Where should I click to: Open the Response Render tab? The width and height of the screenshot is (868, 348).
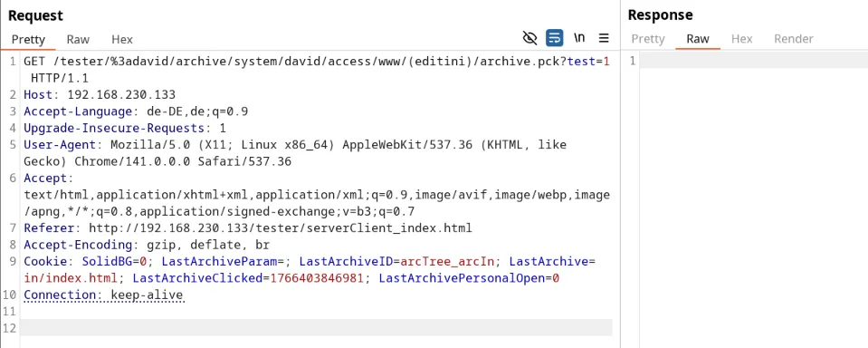[x=793, y=39]
